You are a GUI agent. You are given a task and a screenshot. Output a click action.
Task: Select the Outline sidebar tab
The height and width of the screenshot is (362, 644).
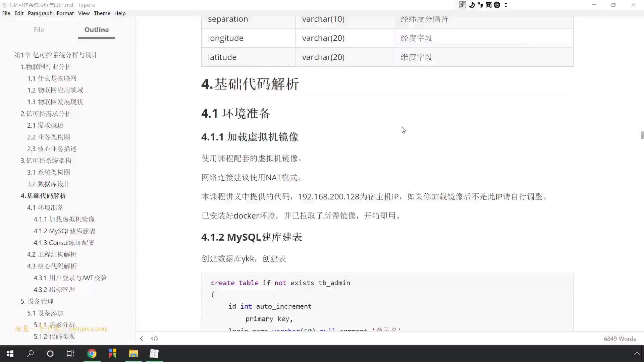point(97,29)
